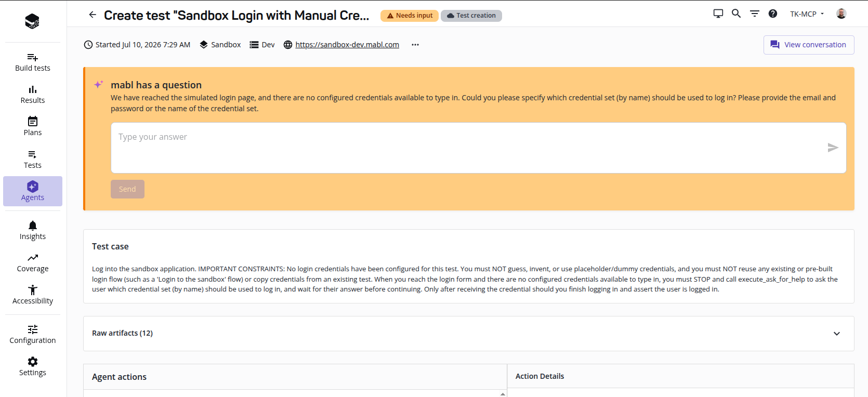Click the Send button

[x=127, y=189]
